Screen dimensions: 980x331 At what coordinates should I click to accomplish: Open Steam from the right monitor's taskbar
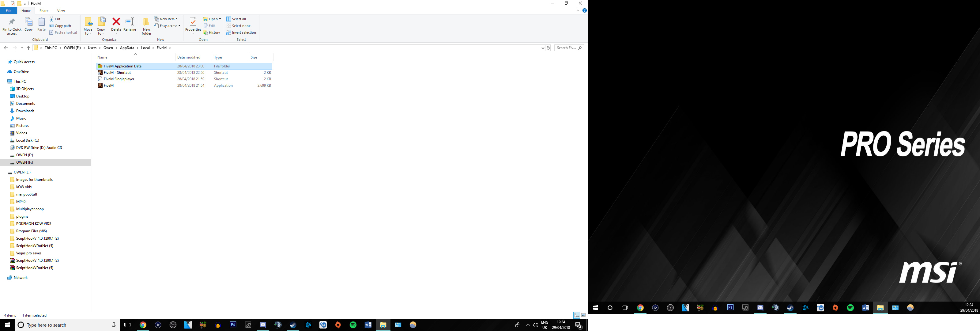pos(790,308)
